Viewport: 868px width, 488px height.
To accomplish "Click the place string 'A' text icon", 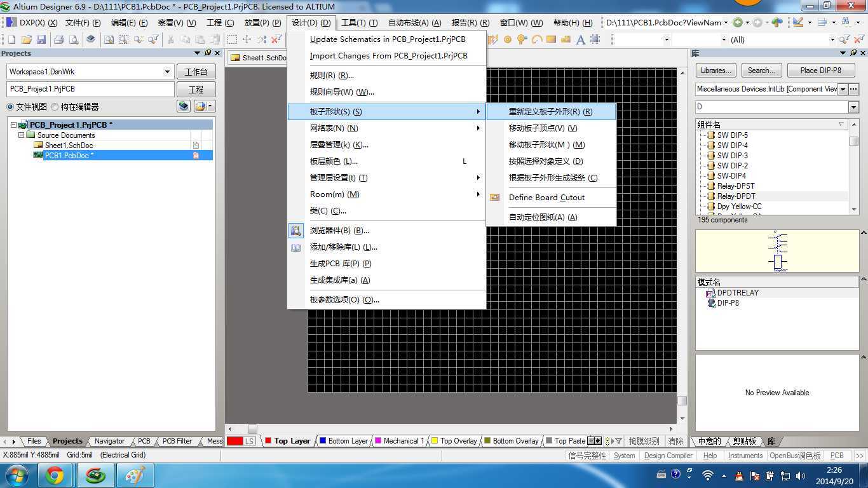I will 581,39.
